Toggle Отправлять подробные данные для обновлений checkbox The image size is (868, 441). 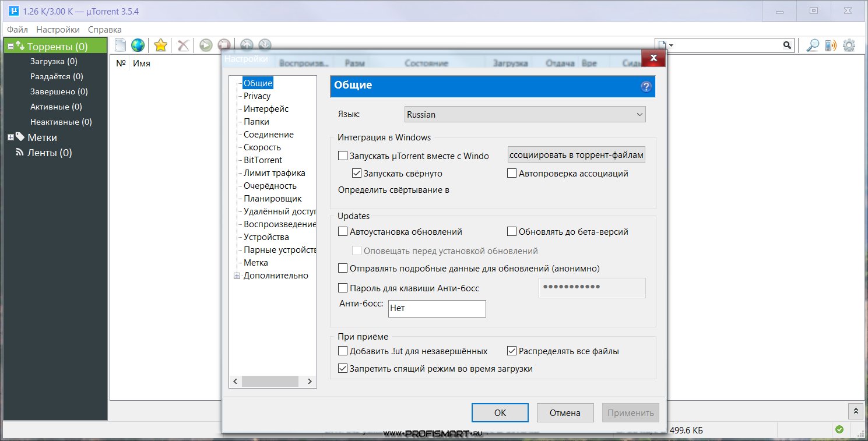(343, 268)
